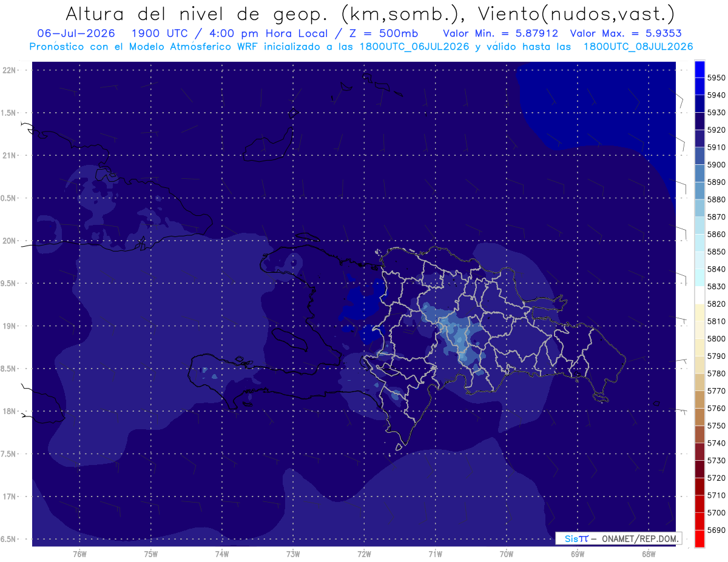Click the 22N latitude axis label
728x562 pixels.
point(10,70)
